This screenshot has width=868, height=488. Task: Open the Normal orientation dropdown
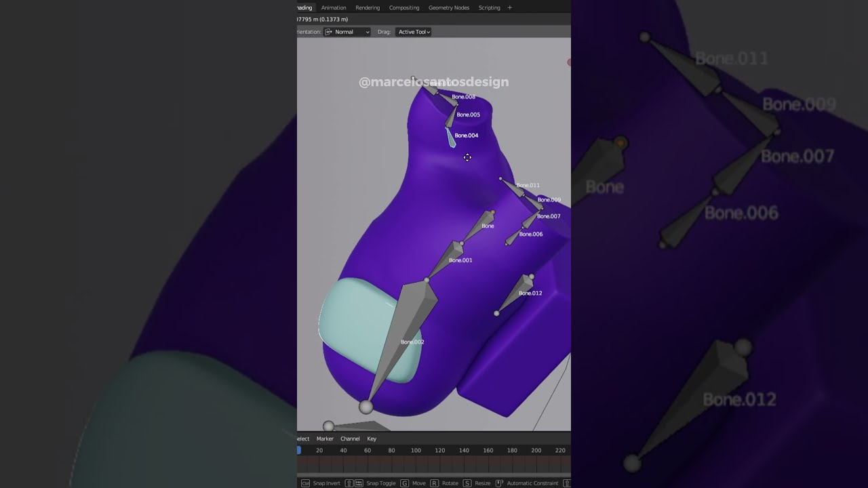(347, 32)
